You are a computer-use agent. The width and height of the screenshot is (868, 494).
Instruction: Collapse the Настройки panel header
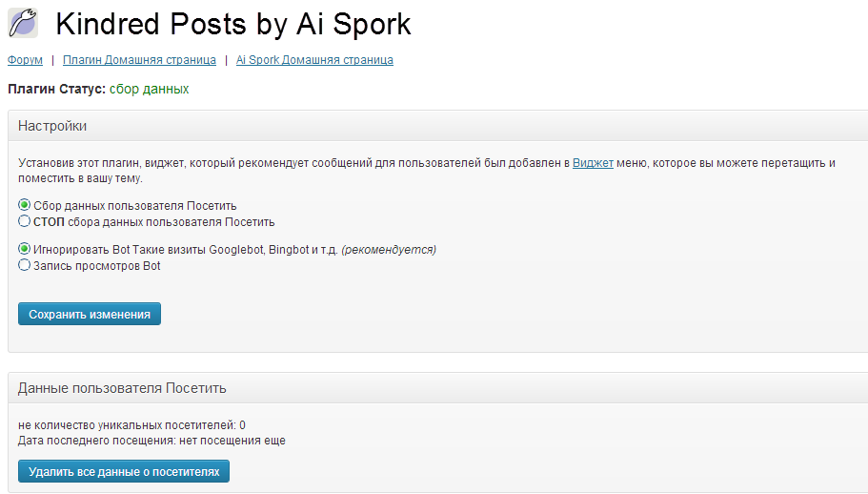click(437, 126)
